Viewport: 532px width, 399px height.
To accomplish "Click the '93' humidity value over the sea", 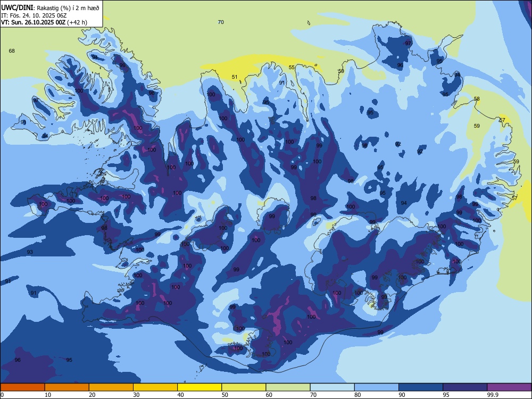I will [x=30, y=252].
